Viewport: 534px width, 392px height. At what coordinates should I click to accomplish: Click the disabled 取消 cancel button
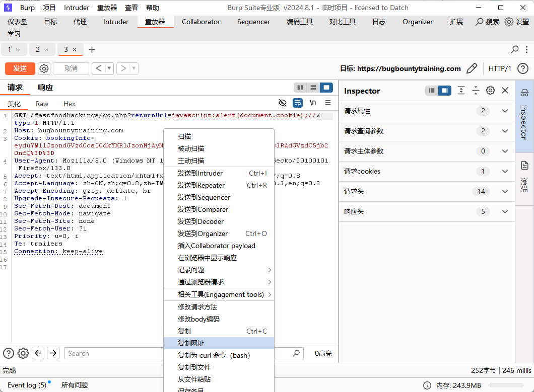pos(71,68)
